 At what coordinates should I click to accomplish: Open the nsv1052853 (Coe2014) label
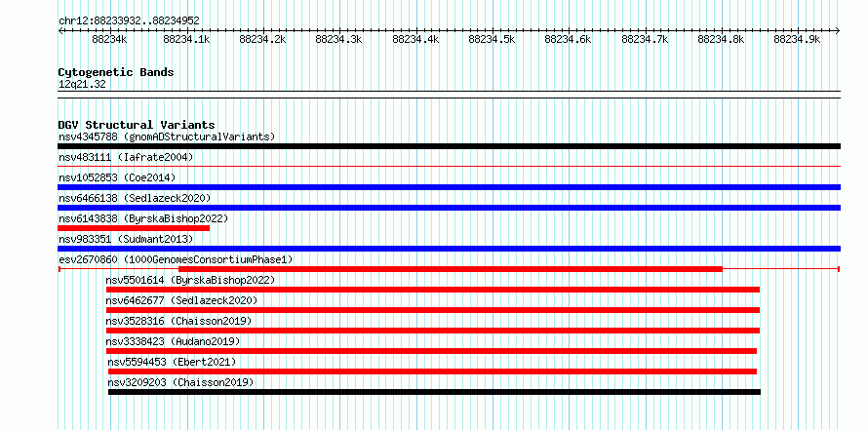click(x=117, y=177)
